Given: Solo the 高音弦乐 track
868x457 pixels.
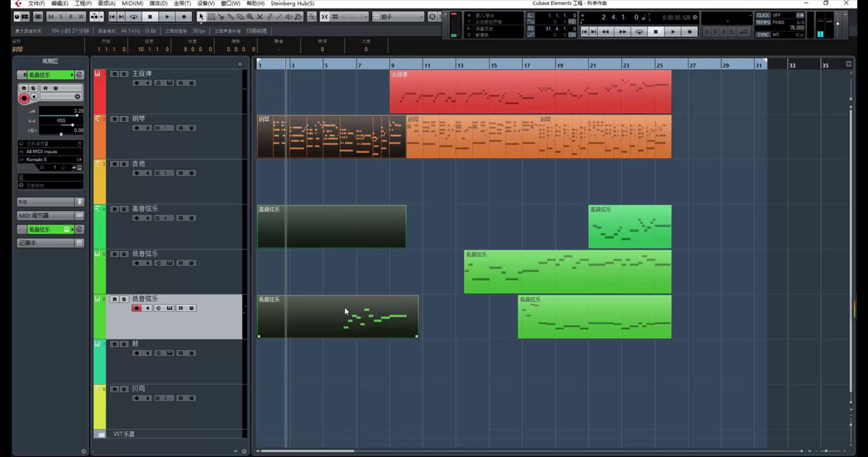Looking at the screenshot, I should click(124, 209).
